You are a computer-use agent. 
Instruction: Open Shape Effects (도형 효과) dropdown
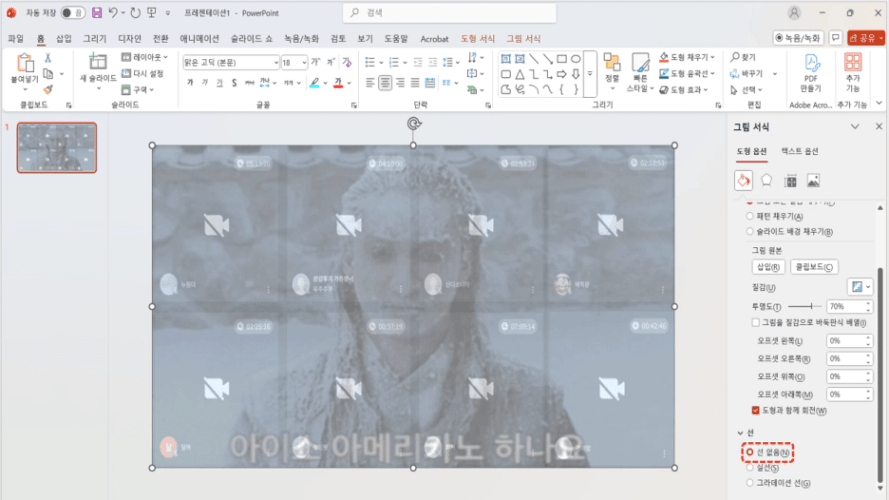pos(684,90)
